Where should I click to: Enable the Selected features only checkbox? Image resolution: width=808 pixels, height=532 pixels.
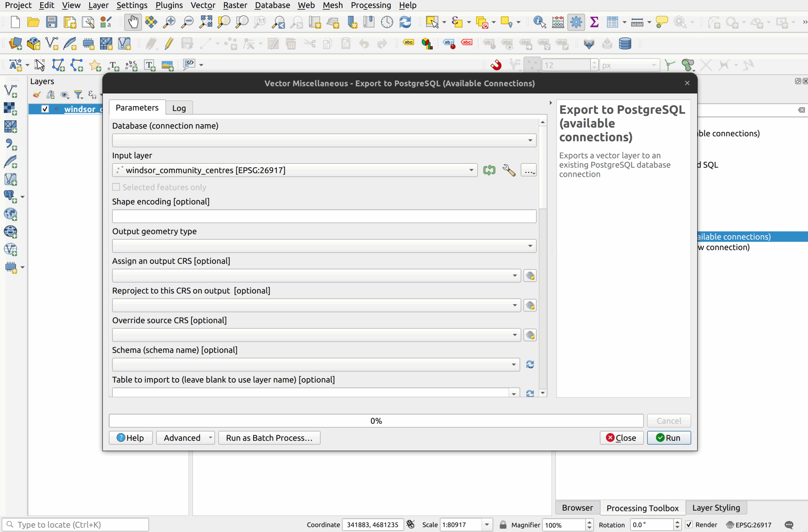(x=116, y=187)
